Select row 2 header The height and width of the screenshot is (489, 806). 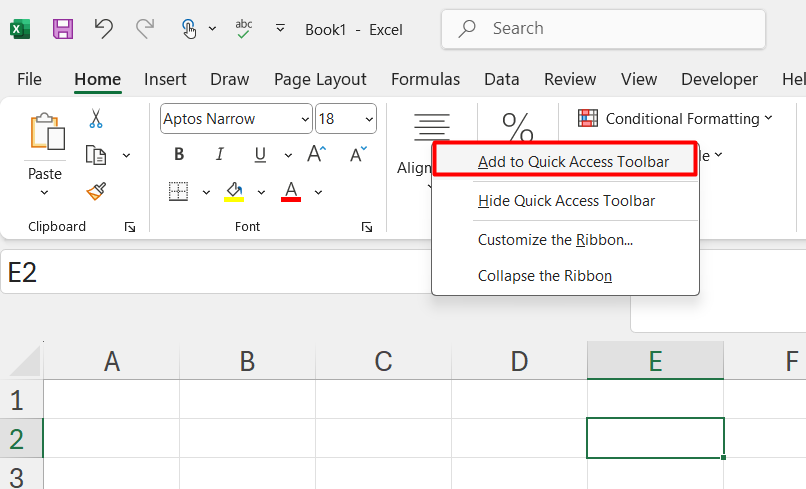coord(22,439)
